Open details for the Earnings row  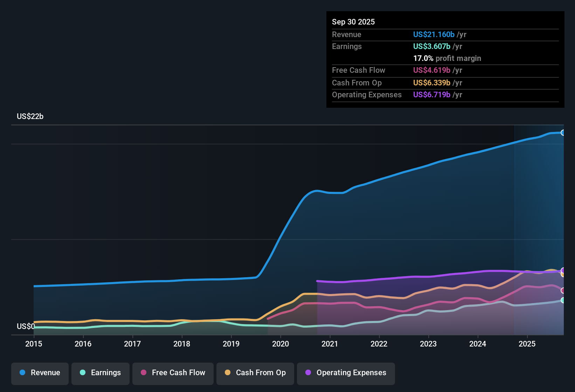pos(347,46)
